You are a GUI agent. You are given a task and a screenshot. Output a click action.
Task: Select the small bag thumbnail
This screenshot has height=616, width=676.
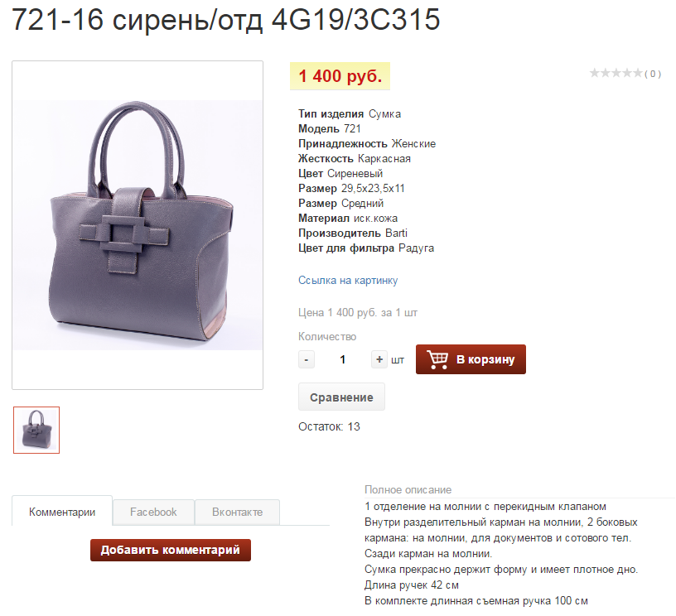(x=36, y=430)
